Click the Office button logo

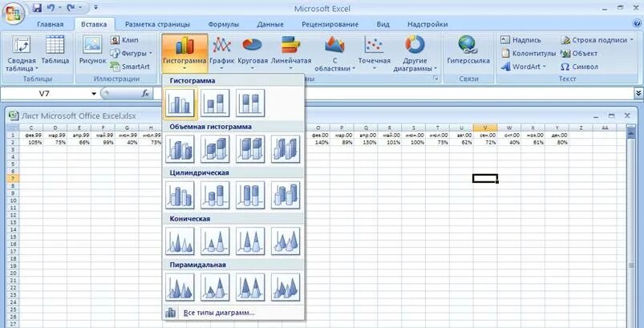coord(13,15)
